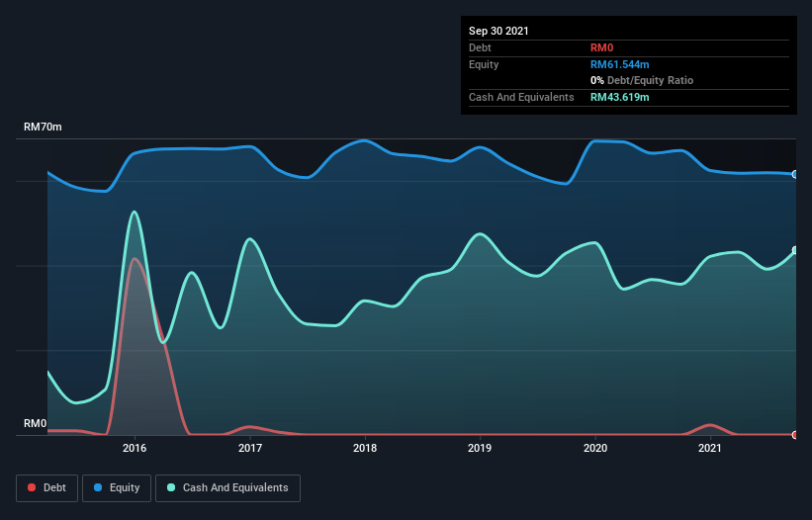Click the red Debt endpoint marker
Image resolution: width=812 pixels, height=520 pixels.
tap(795, 435)
